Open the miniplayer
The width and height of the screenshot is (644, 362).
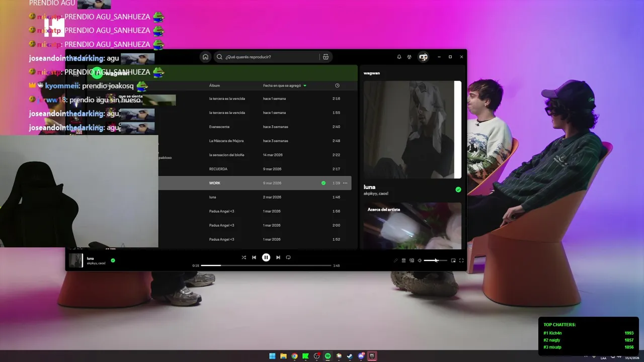(453, 260)
